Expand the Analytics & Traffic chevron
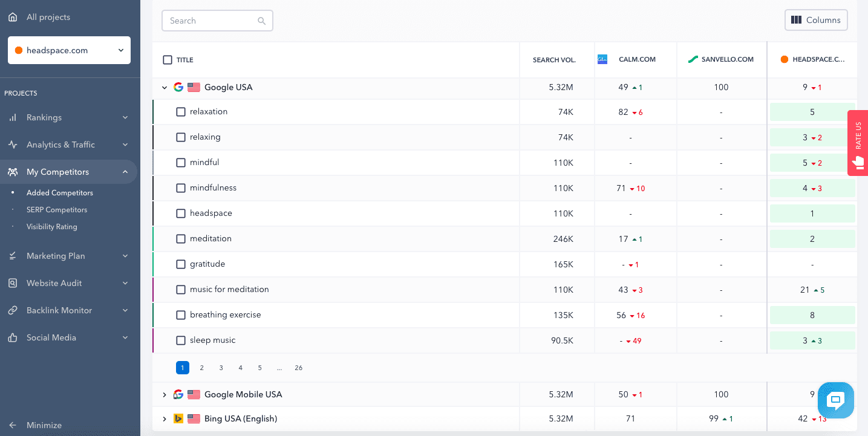Screen dimensions: 868x436 pos(125,145)
